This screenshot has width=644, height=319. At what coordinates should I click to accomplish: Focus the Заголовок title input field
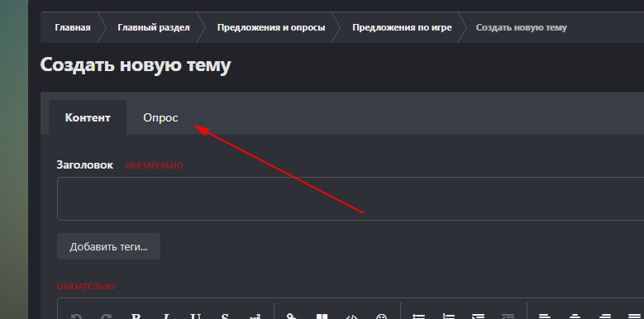pos(351,198)
